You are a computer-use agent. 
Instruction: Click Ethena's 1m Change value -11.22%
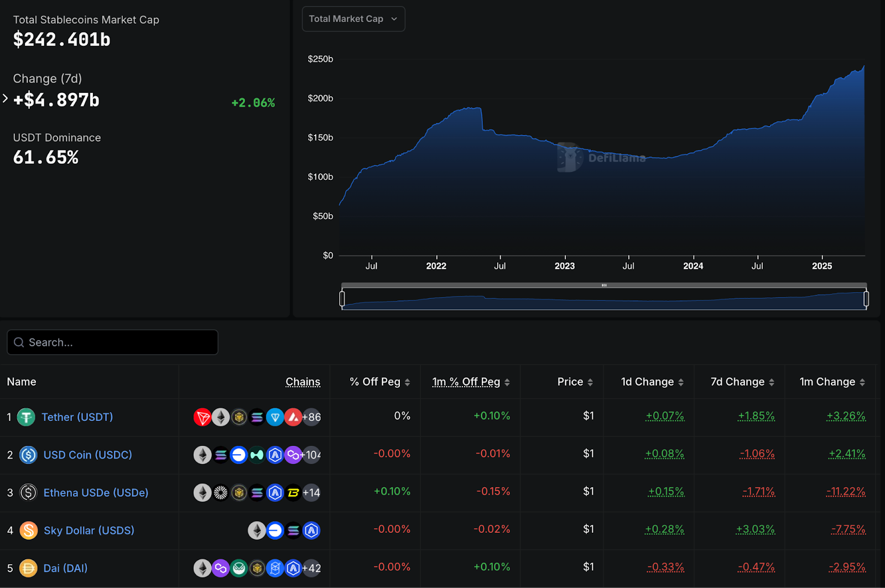(846, 491)
